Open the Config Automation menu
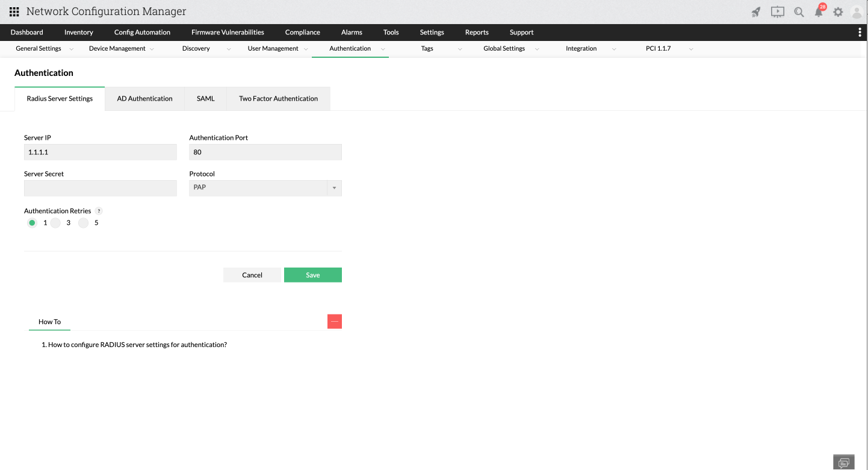Image resolution: width=868 pixels, height=470 pixels. coord(142,33)
